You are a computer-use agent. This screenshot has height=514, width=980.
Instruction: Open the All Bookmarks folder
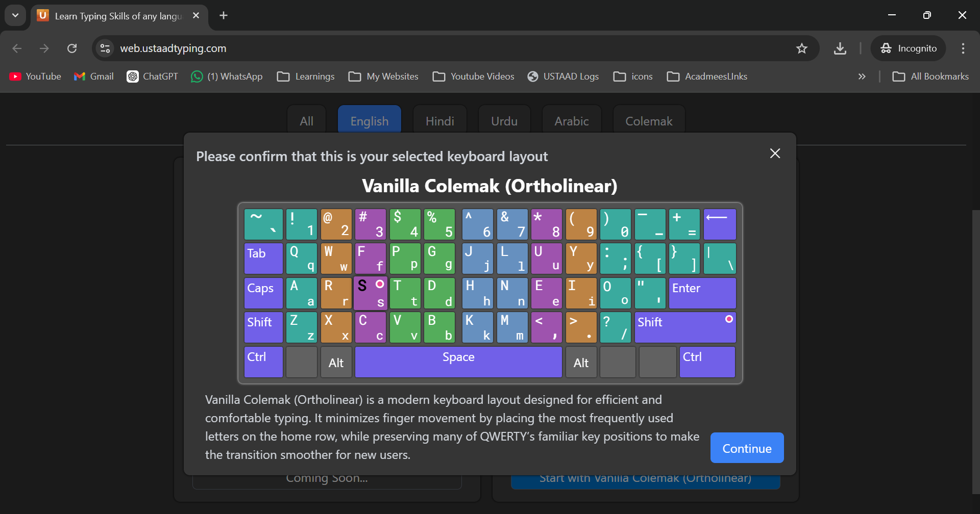(930, 76)
